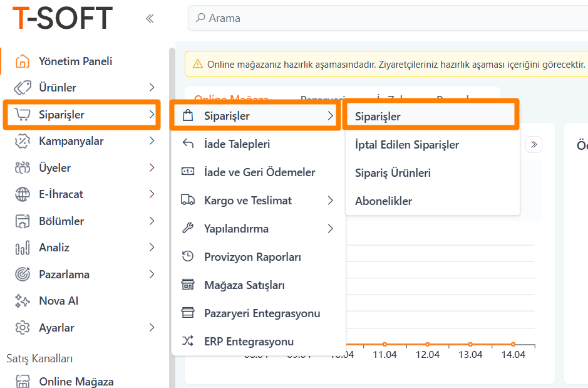
Task: Click the Arama search field
Action: coord(376,18)
